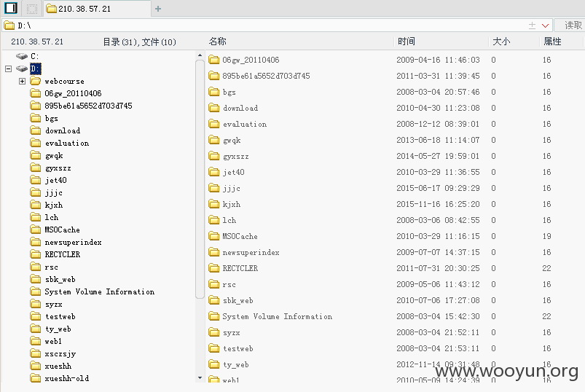This screenshot has width=585, height=392.
Task: Select the D: drive in tree
Action: tap(36, 68)
